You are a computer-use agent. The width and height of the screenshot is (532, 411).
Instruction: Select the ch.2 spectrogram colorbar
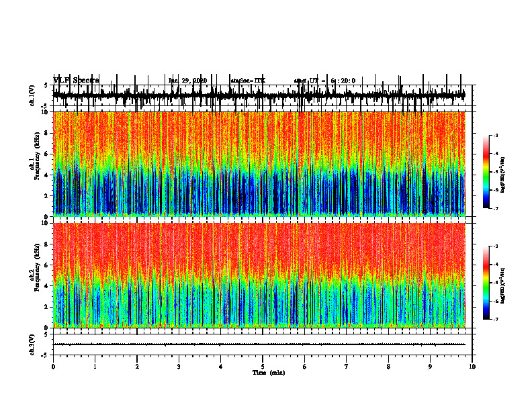click(x=486, y=283)
